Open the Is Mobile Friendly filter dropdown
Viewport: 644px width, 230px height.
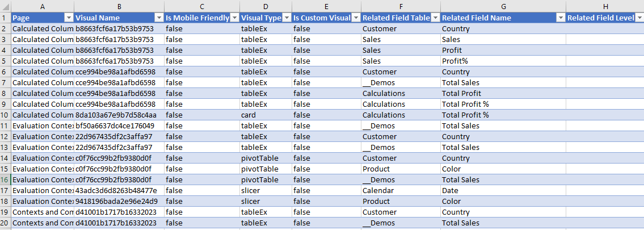coord(234,18)
